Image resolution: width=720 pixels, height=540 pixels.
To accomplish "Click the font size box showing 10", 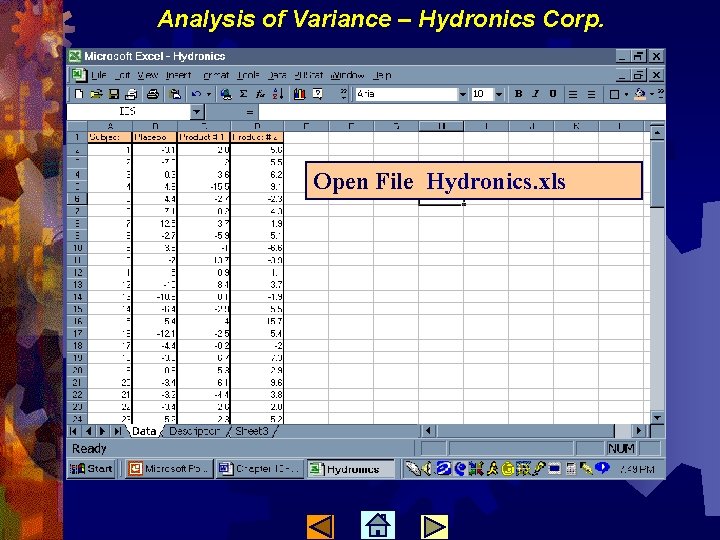I will 482,94.
